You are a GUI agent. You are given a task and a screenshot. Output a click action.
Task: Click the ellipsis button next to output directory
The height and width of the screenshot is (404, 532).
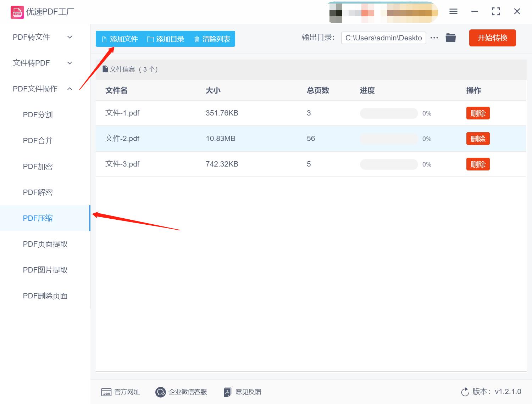tap(434, 38)
